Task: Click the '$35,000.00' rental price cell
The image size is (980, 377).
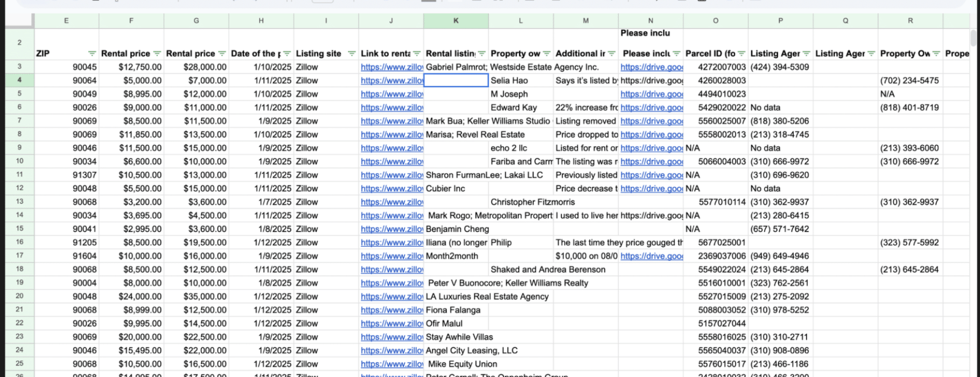Action: [x=197, y=297]
